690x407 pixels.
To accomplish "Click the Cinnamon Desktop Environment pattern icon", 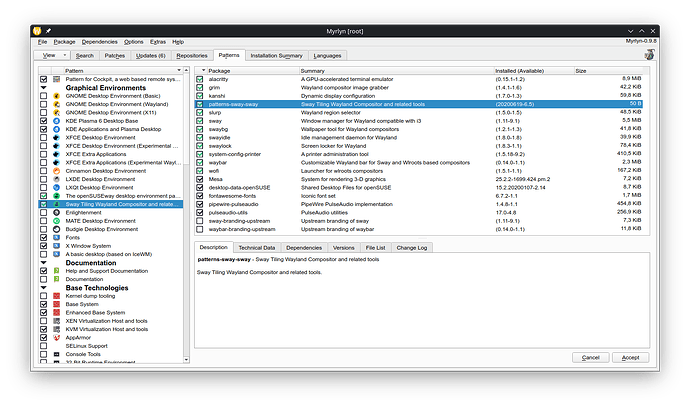I will [x=56, y=171].
